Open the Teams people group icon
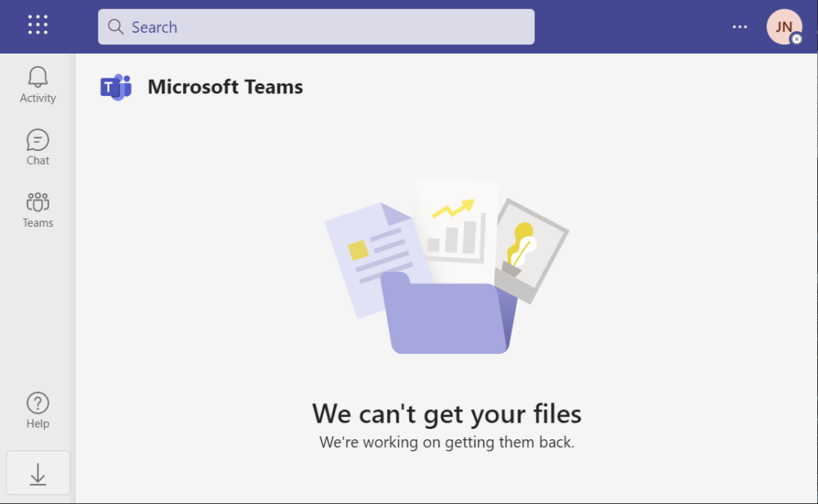 pos(38,202)
